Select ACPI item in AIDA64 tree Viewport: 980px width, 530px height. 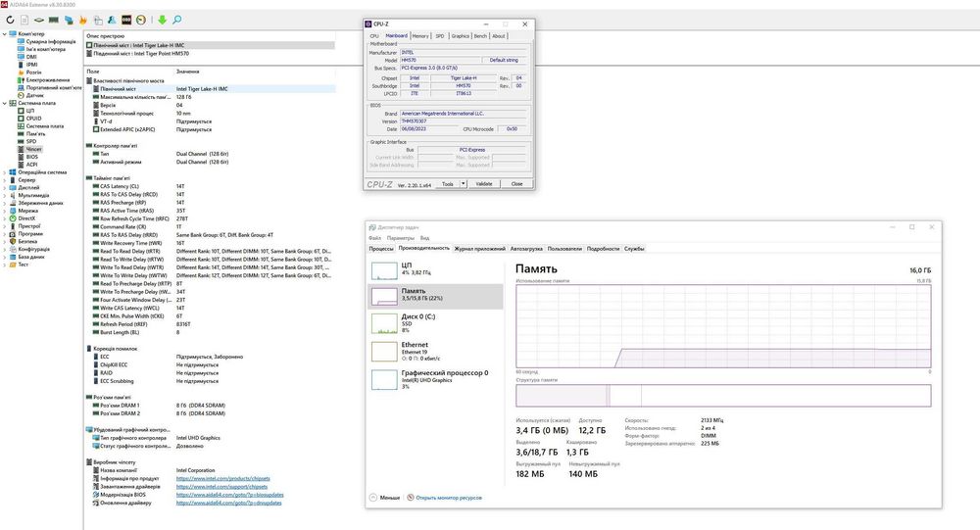coord(32,165)
